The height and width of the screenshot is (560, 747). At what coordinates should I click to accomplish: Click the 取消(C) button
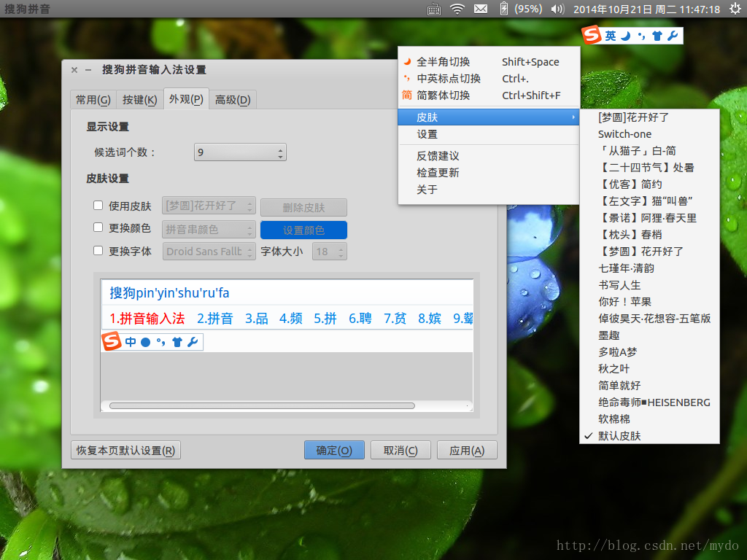point(400,451)
